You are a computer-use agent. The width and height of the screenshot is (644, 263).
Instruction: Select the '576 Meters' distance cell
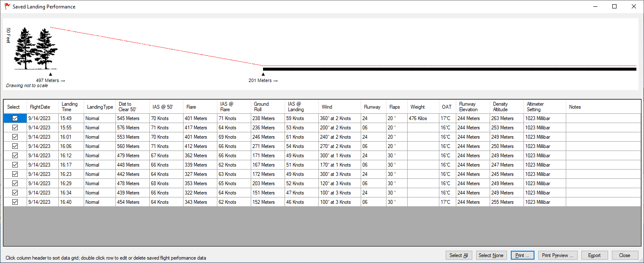pos(132,128)
